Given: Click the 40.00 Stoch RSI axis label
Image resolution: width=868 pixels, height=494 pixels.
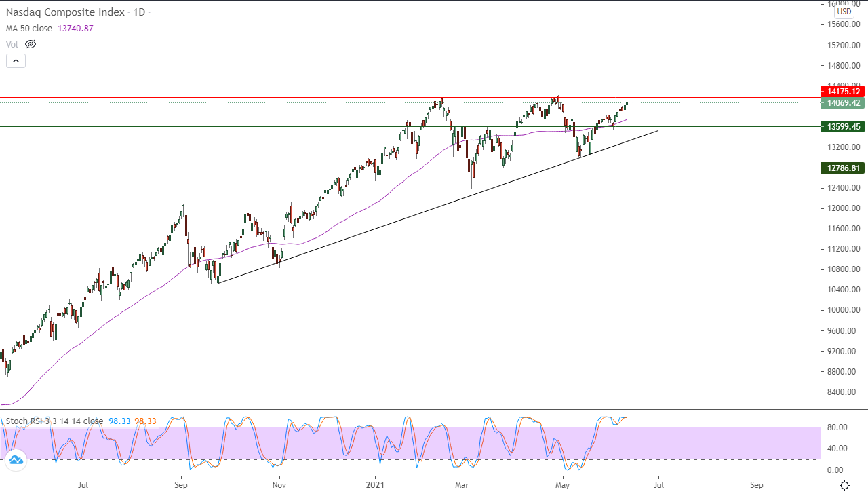Looking at the screenshot, I should (837, 449).
